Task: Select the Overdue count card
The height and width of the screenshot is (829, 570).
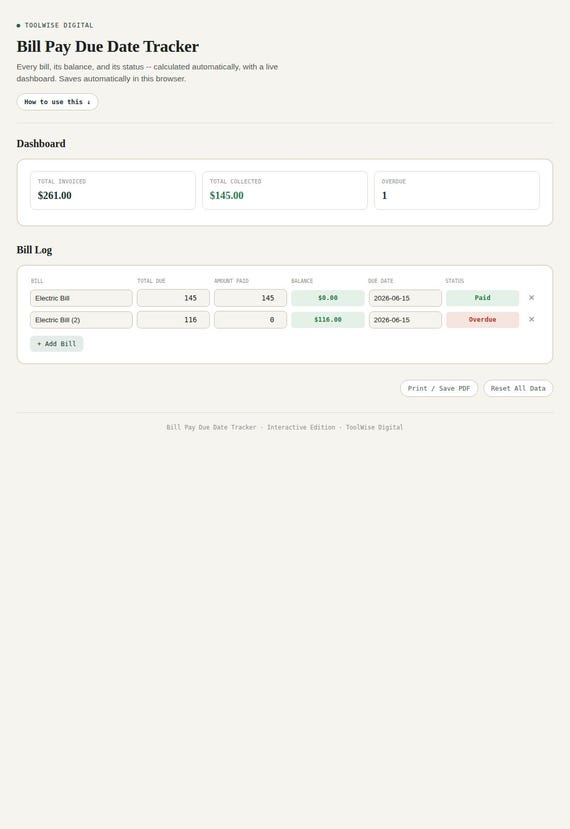Action: click(457, 190)
